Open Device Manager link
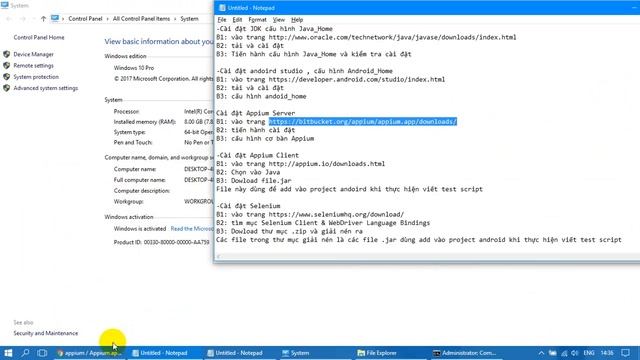Viewport: 640px width, 360px height. coord(33,54)
